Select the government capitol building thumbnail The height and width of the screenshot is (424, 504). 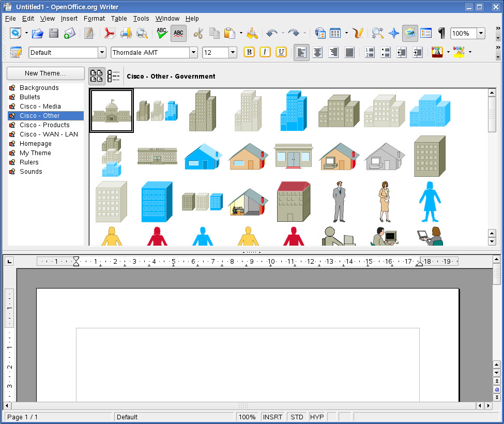point(112,111)
